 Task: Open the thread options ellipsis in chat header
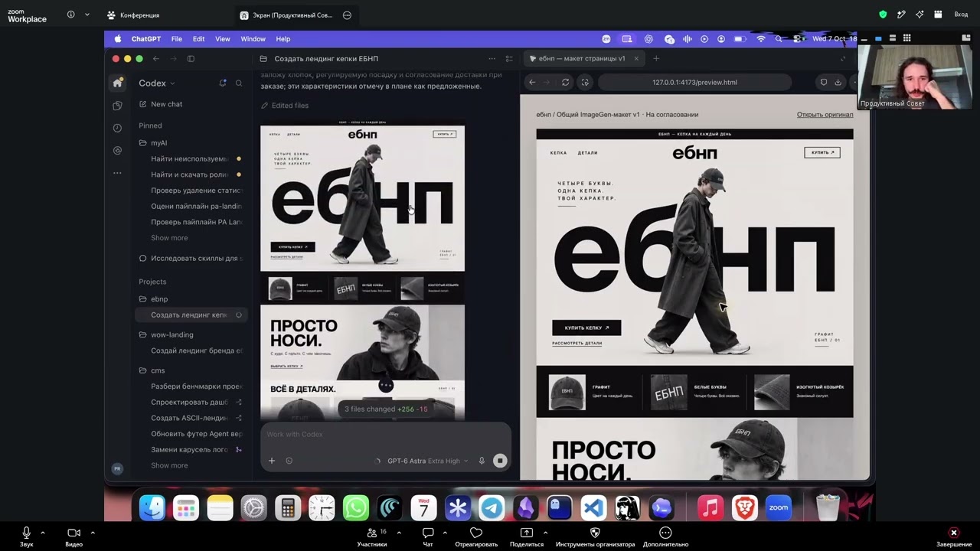[x=492, y=59]
